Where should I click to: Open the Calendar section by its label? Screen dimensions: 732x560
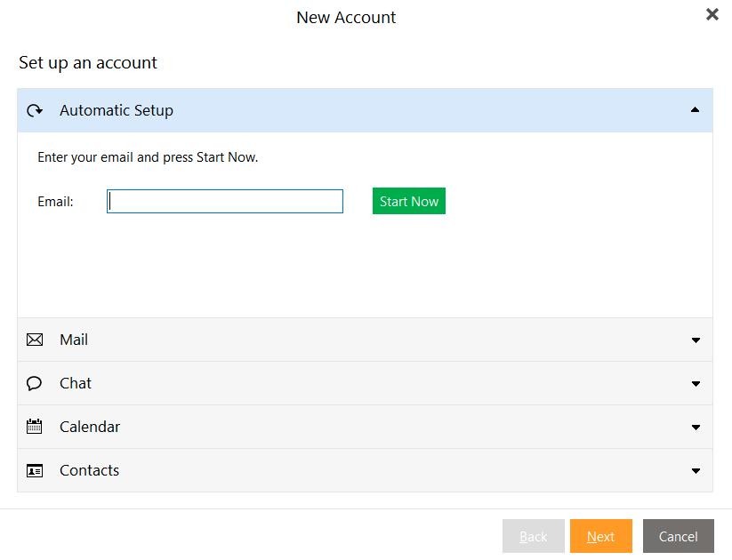tap(90, 427)
